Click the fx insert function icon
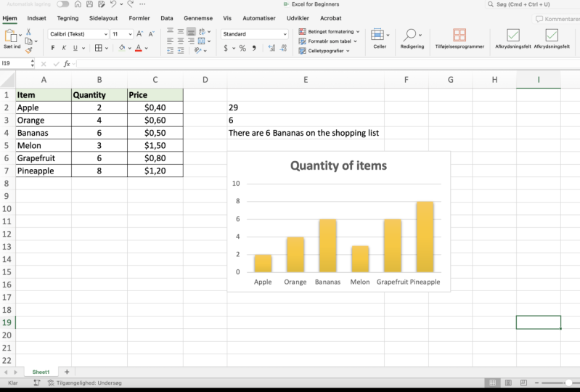The height and width of the screenshot is (392, 580). (67, 64)
